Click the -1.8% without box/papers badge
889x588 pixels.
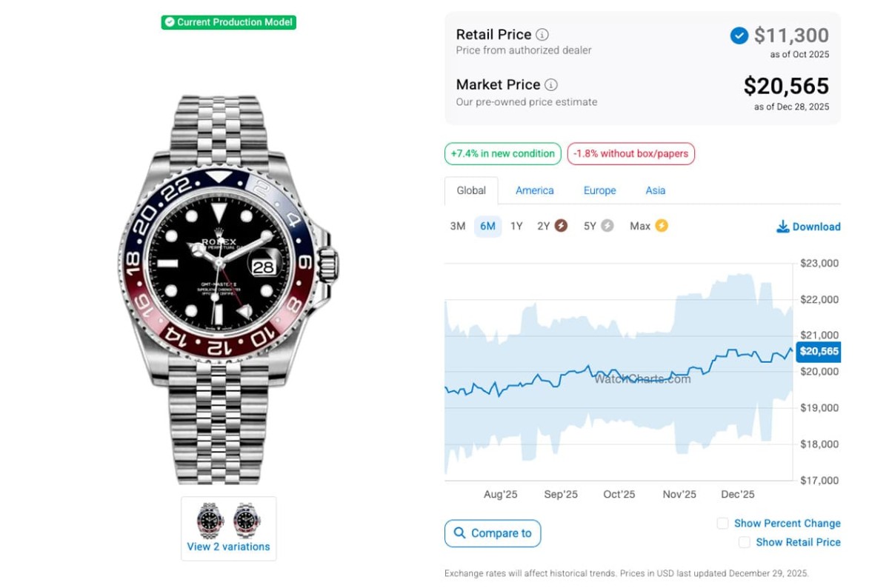(631, 154)
